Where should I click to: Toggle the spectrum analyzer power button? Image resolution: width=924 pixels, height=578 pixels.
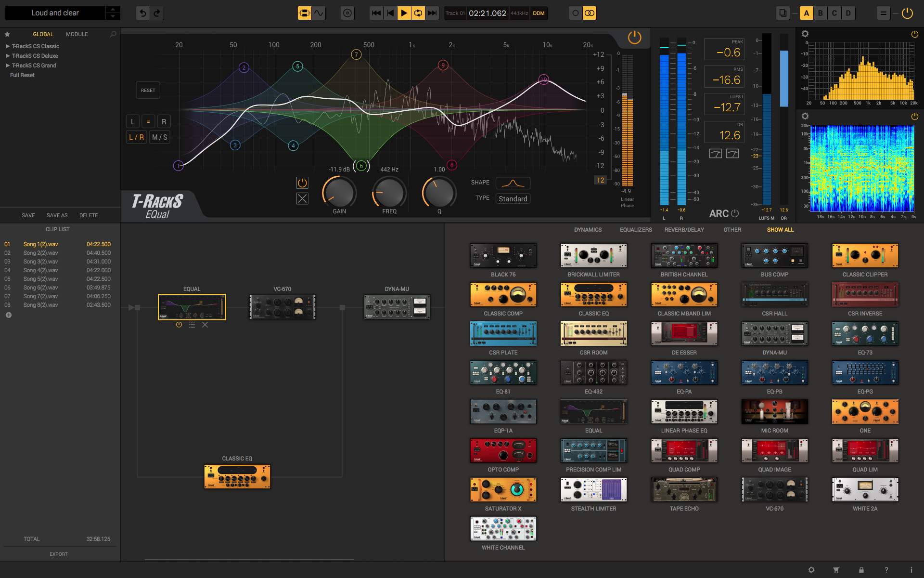[x=914, y=34]
